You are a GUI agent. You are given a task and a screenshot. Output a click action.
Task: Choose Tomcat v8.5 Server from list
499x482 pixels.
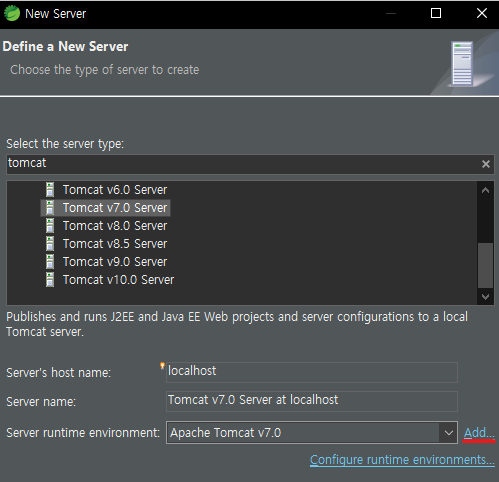(x=115, y=244)
